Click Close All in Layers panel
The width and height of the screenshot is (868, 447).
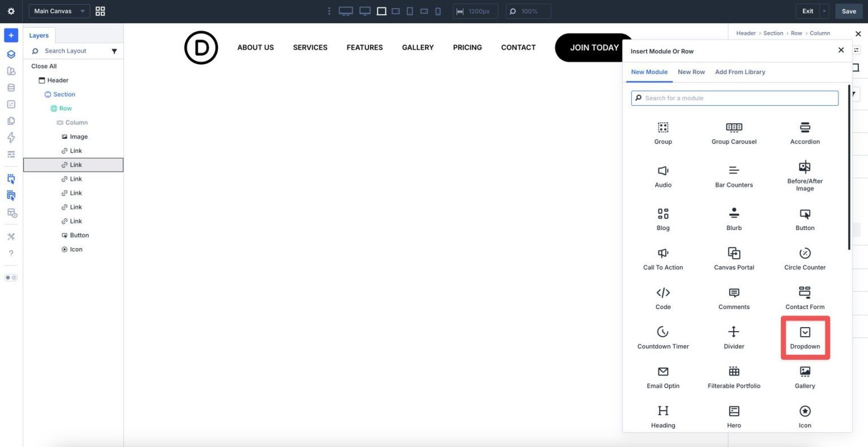click(x=44, y=66)
